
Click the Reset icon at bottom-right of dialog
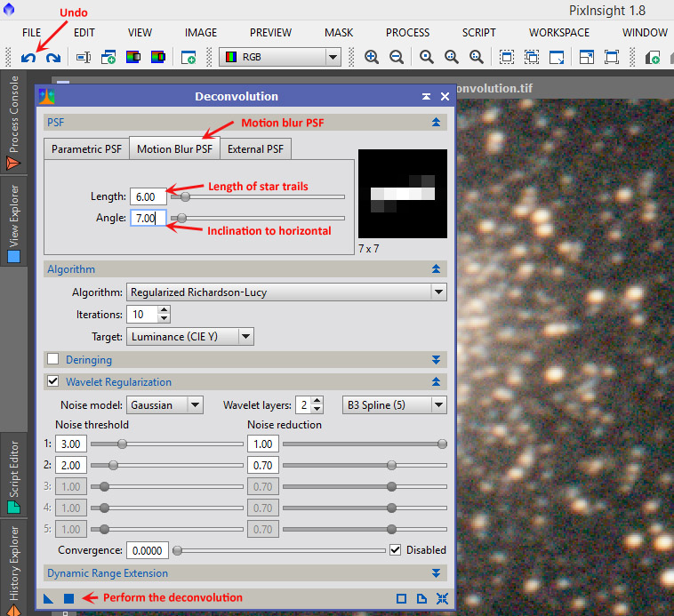[443, 598]
